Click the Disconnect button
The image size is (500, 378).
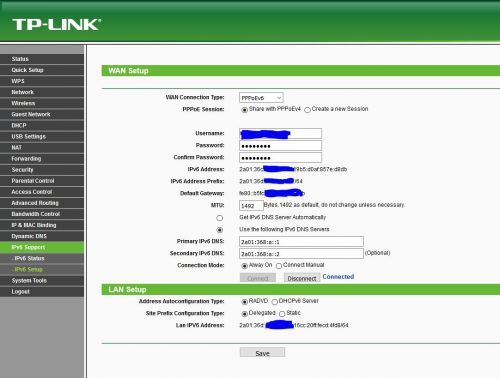click(302, 278)
